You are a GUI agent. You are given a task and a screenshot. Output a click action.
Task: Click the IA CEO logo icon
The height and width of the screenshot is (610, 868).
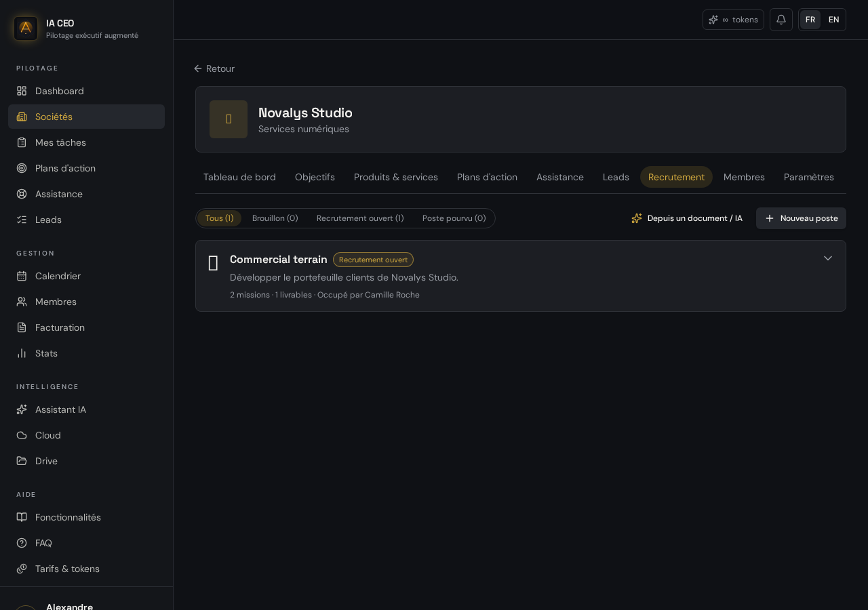point(26,28)
